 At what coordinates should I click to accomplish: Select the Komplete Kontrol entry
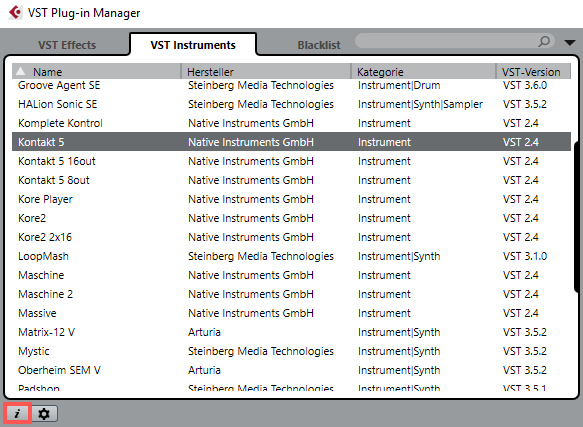291,123
